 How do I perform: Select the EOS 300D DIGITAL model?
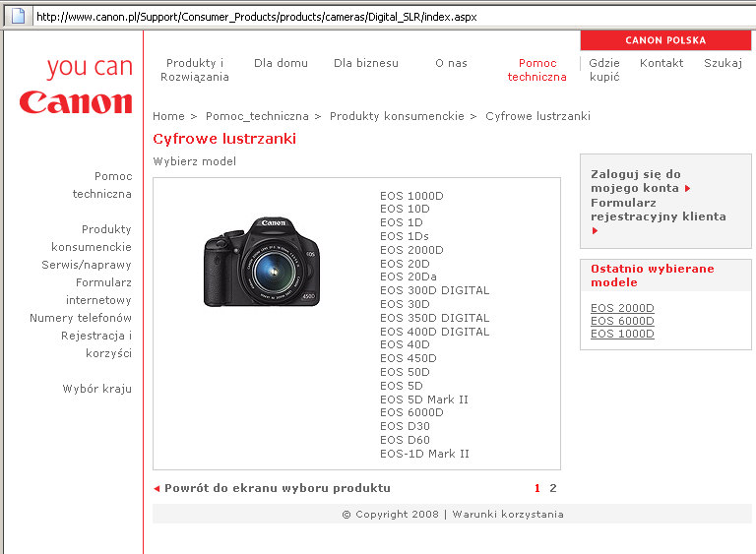435,290
